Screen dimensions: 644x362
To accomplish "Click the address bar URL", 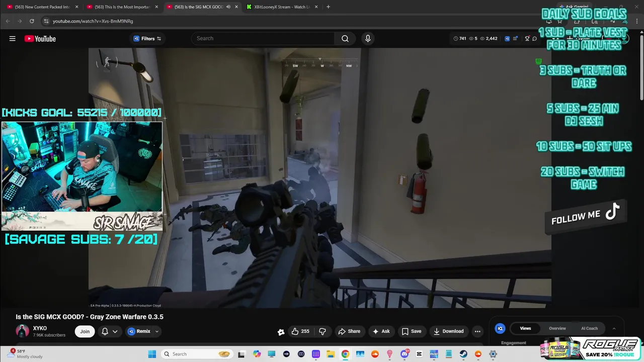I will click(93, 21).
